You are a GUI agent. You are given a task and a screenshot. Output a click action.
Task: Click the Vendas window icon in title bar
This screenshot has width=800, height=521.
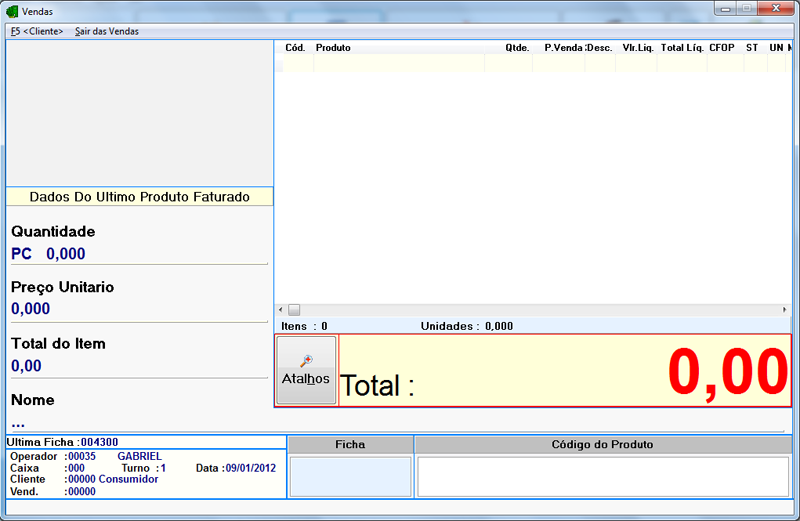click(12, 11)
